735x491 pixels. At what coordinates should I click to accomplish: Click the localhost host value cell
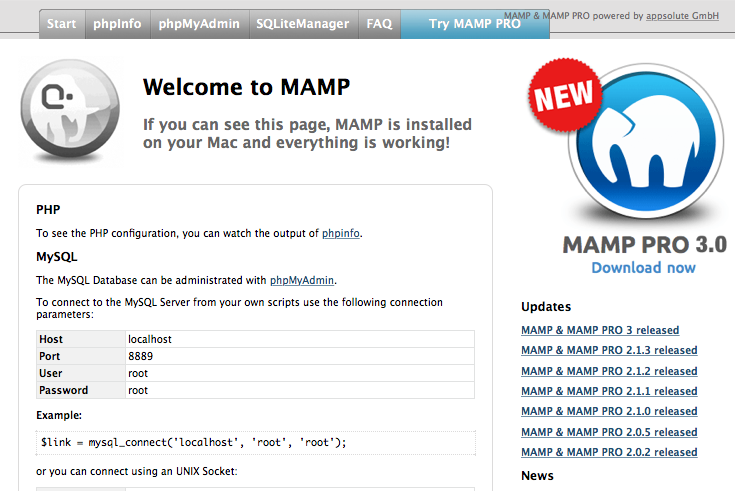(x=300, y=339)
